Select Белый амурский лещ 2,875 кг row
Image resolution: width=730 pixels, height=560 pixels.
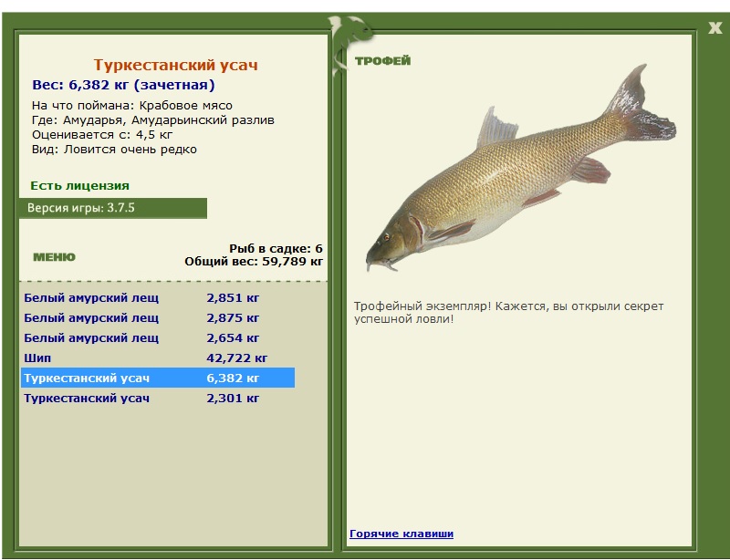click(158, 318)
